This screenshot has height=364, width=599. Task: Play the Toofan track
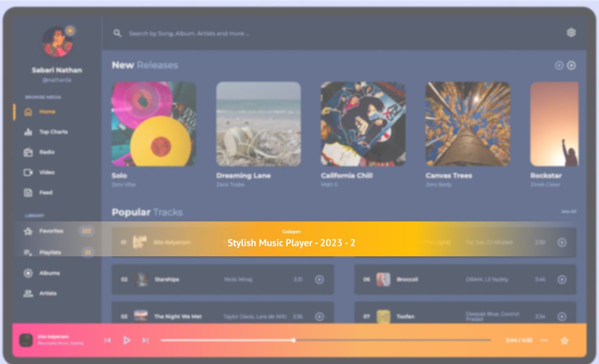[x=562, y=317]
